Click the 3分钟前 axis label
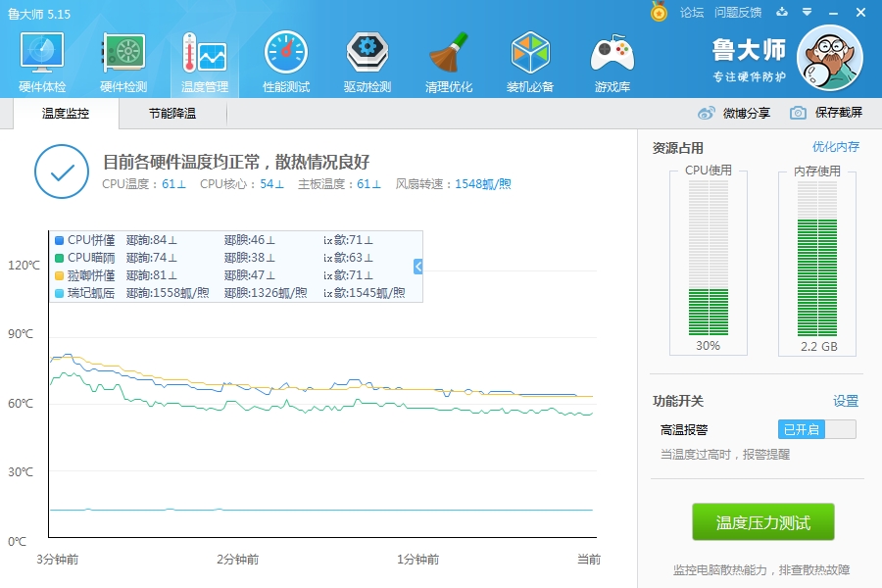This screenshot has width=882, height=588. point(58,560)
